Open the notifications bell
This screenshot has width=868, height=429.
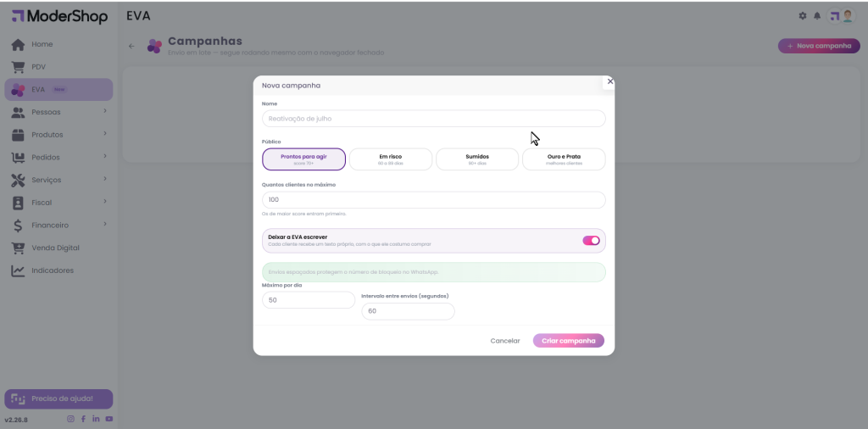(x=817, y=16)
